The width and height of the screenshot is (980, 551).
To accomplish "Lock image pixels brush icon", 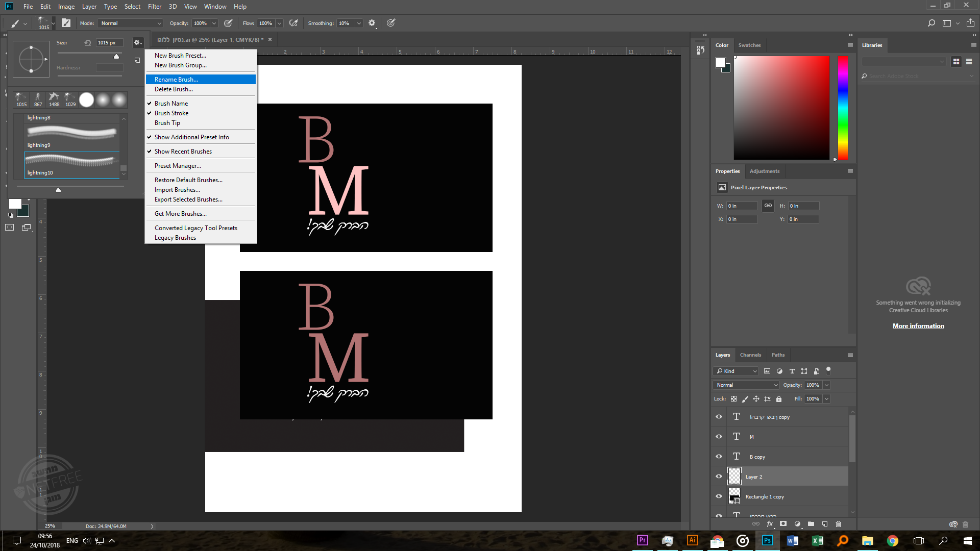I will pyautogui.click(x=745, y=399).
